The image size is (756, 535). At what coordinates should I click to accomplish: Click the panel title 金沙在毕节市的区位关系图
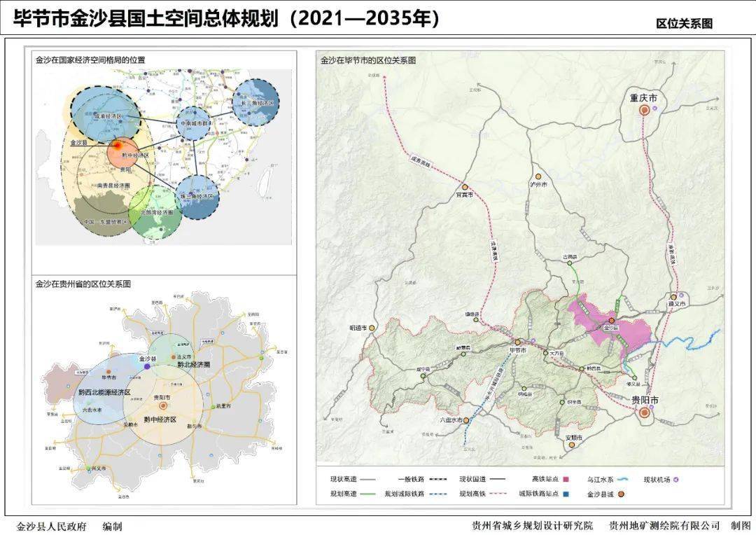point(368,60)
